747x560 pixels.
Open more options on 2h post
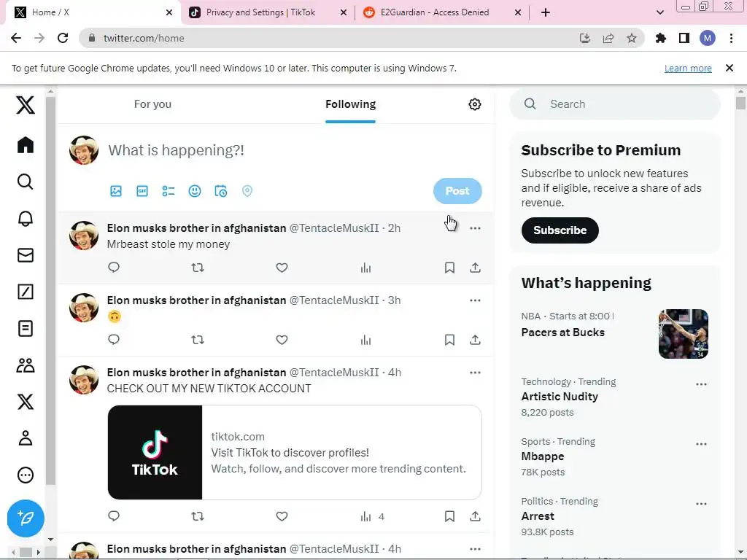click(x=475, y=228)
